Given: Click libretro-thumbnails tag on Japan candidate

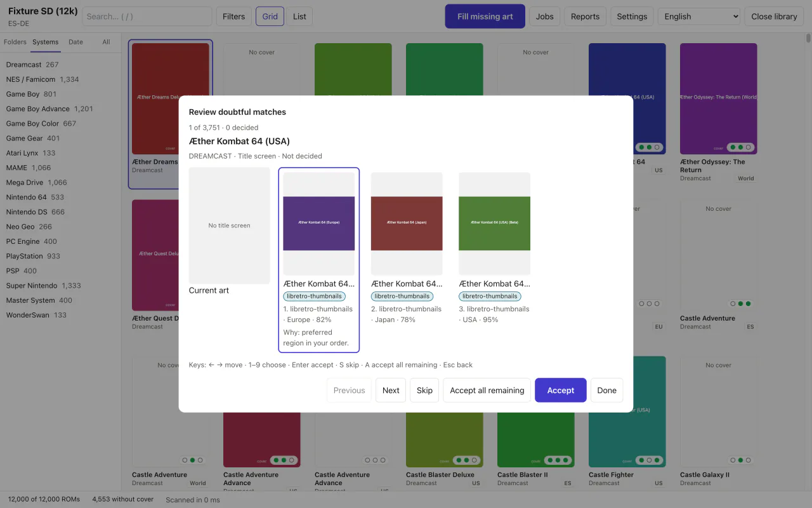Looking at the screenshot, I should pos(402,296).
